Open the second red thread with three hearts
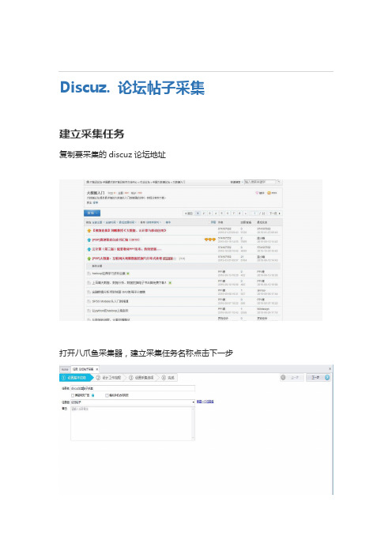 [115, 240]
